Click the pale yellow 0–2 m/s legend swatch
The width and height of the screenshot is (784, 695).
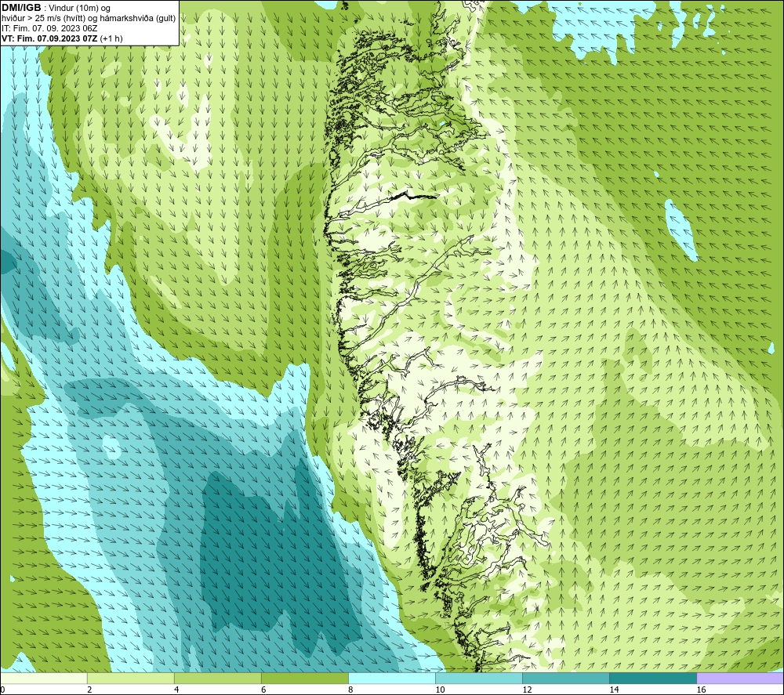coord(44,679)
